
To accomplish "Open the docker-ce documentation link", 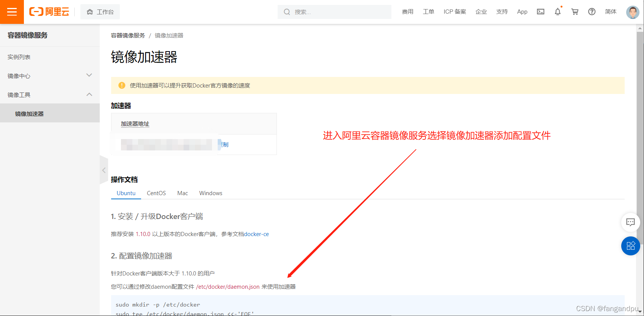I will click(x=256, y=234).
